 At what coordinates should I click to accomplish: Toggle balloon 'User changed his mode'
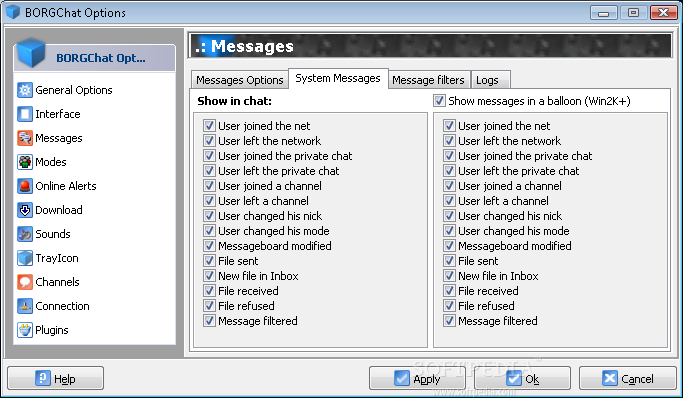[449, 231]
